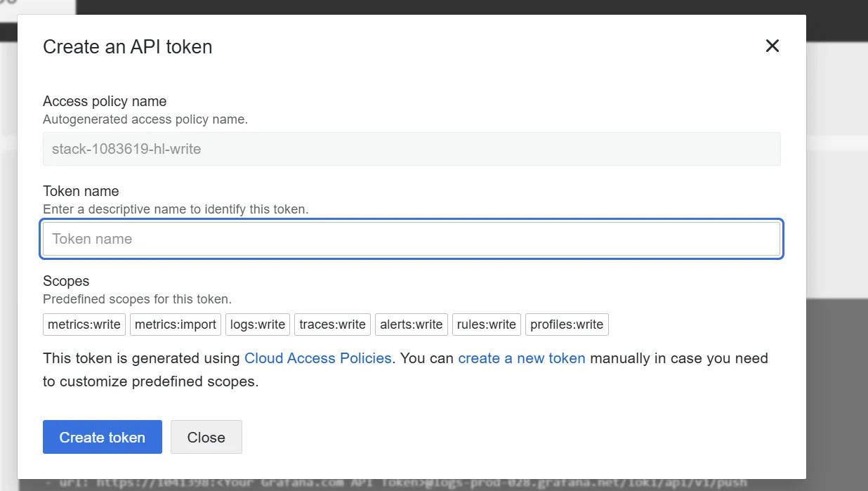Viewport: 868px width, 491px height.
Task: Click the 'Enter a descriptive name' hint text
Action: pos(176,209)
